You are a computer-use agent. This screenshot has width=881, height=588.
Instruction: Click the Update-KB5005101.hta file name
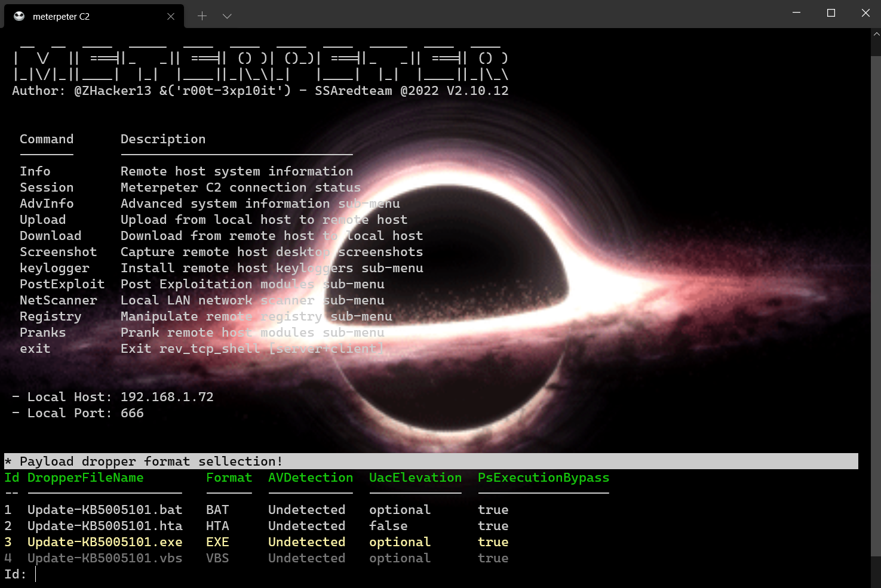(x=105, y=526)
